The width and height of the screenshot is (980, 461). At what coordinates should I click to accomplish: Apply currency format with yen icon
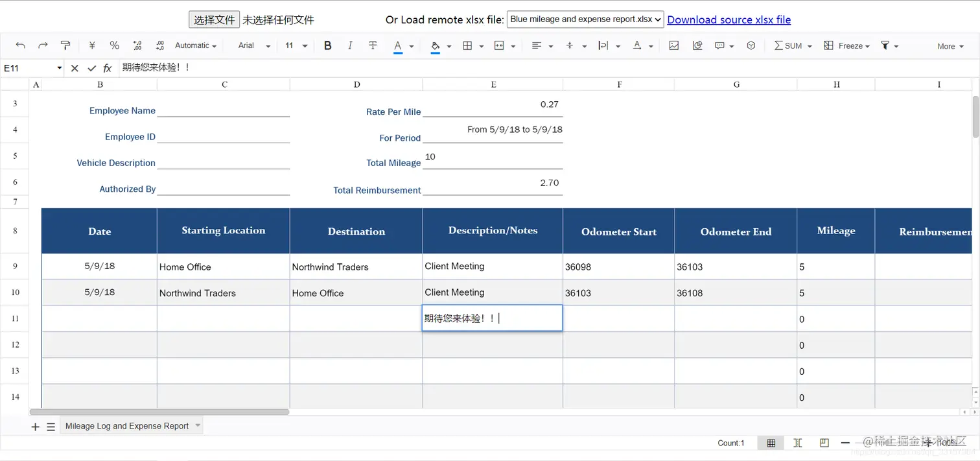tap(92, 45)
